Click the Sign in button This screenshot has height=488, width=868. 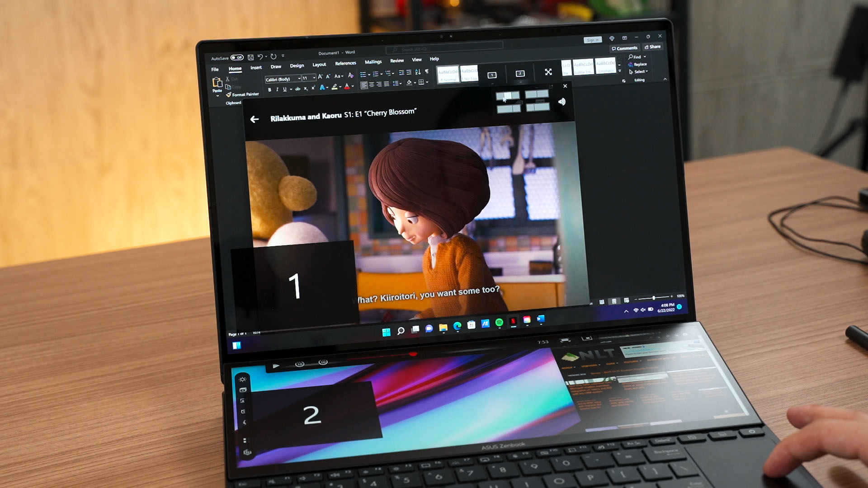pos(592,40)
